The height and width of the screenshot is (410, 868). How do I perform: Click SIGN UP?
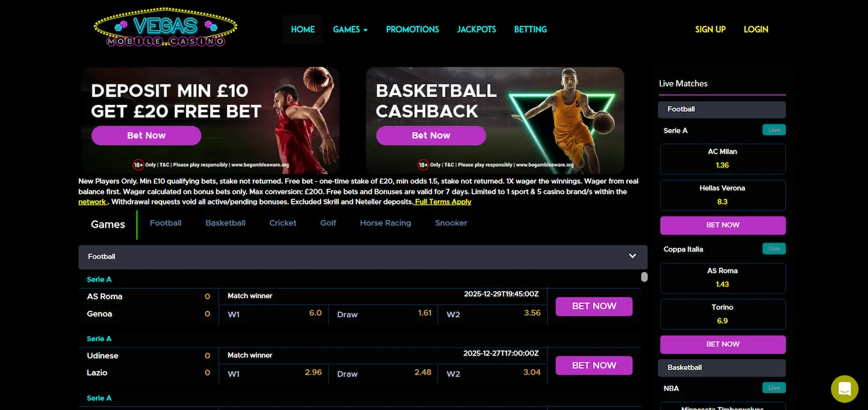[710, 29]
